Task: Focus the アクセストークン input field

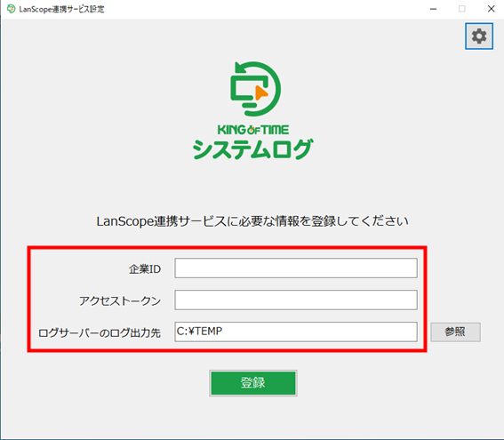Action: [296, 300]
